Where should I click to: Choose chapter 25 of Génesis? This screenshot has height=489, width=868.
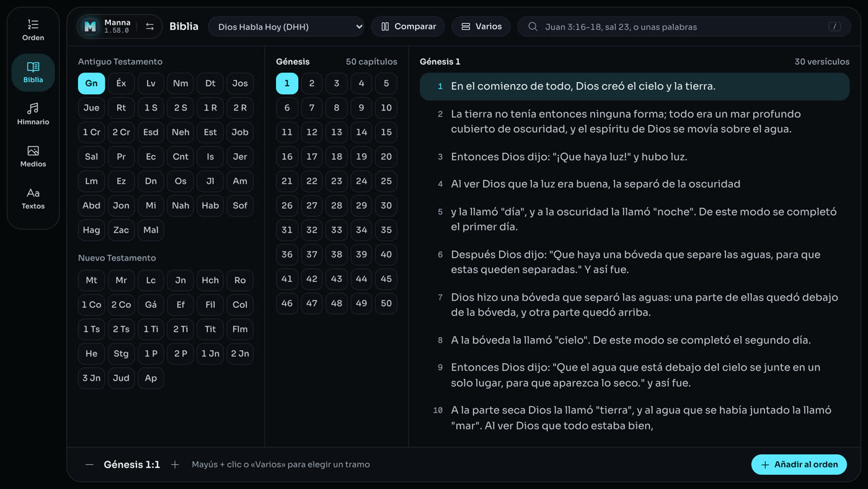click(386, 181)
